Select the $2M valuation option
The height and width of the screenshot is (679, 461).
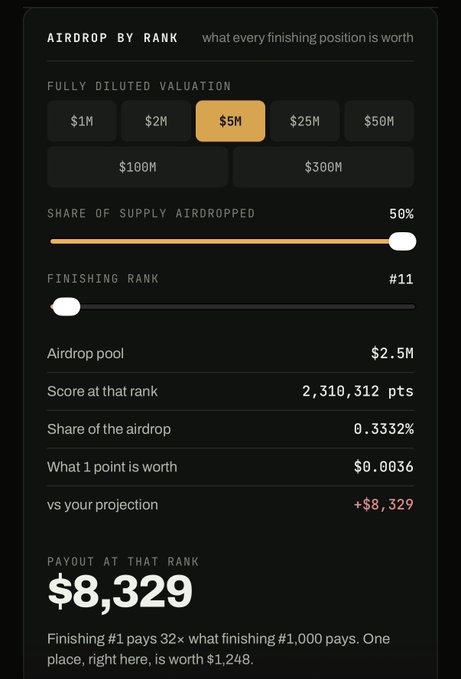156,121
